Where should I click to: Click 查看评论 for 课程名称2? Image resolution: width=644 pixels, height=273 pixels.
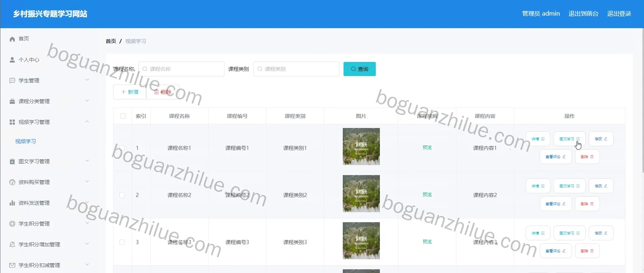tap(556, 204)
